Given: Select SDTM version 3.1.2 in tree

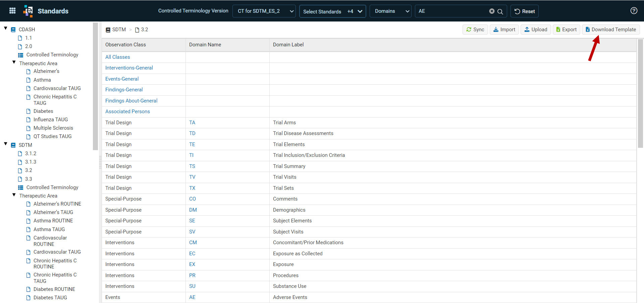Looking at the screenshot, I should pyautogui.click(x=31, y=154).
